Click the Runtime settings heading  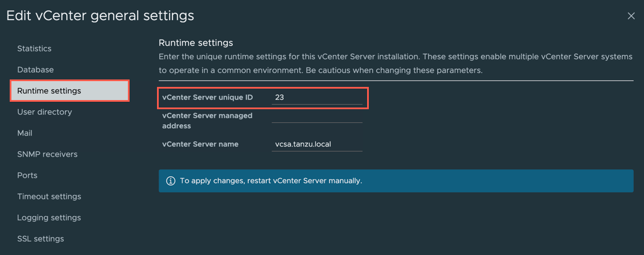196,43
